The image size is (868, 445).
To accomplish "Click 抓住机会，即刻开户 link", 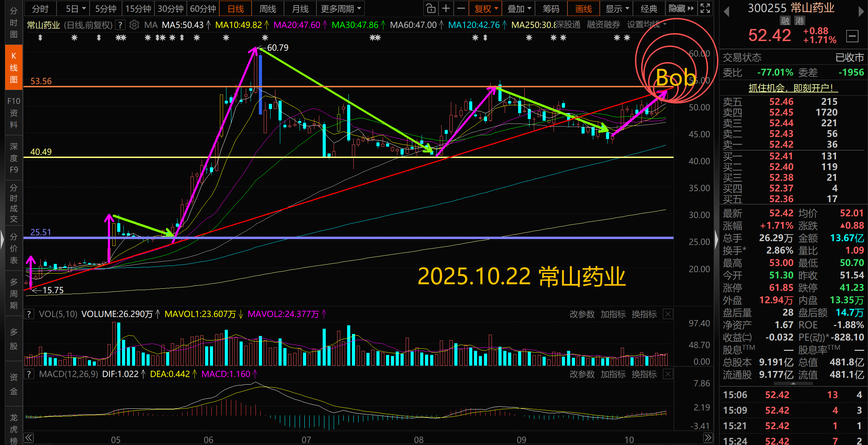I will [793, 88].
